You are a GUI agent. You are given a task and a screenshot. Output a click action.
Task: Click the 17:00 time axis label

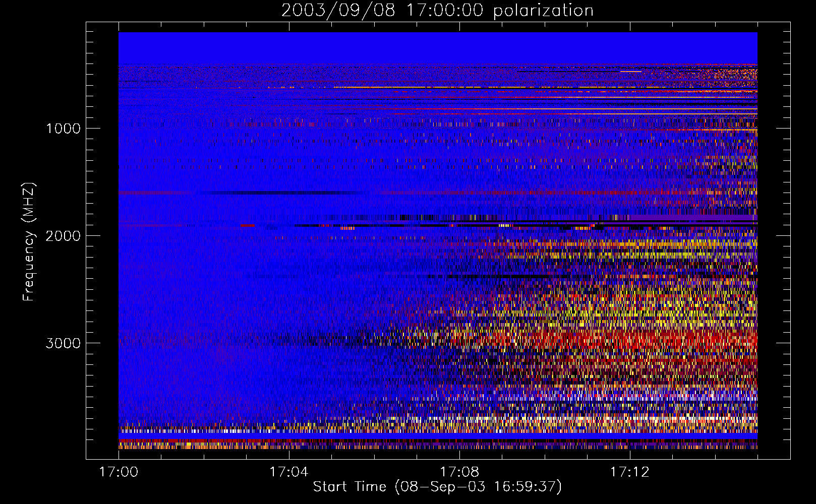click(119, 472)
